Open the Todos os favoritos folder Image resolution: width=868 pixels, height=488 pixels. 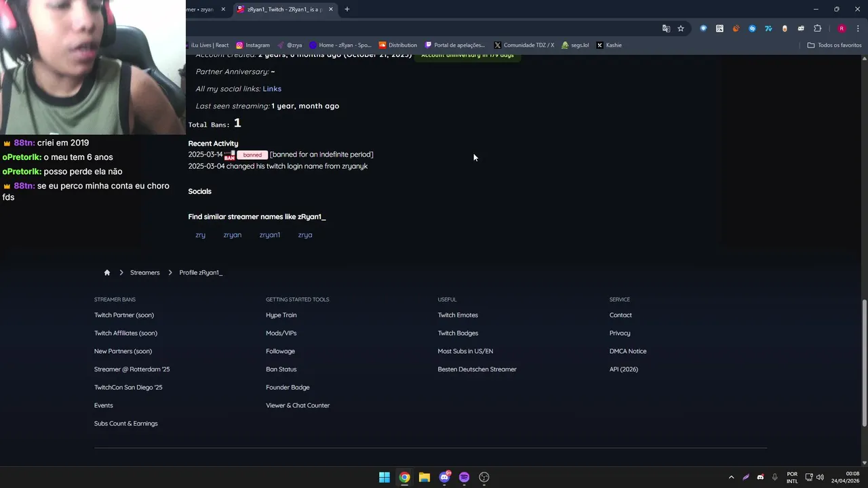[x=834, y=45]
